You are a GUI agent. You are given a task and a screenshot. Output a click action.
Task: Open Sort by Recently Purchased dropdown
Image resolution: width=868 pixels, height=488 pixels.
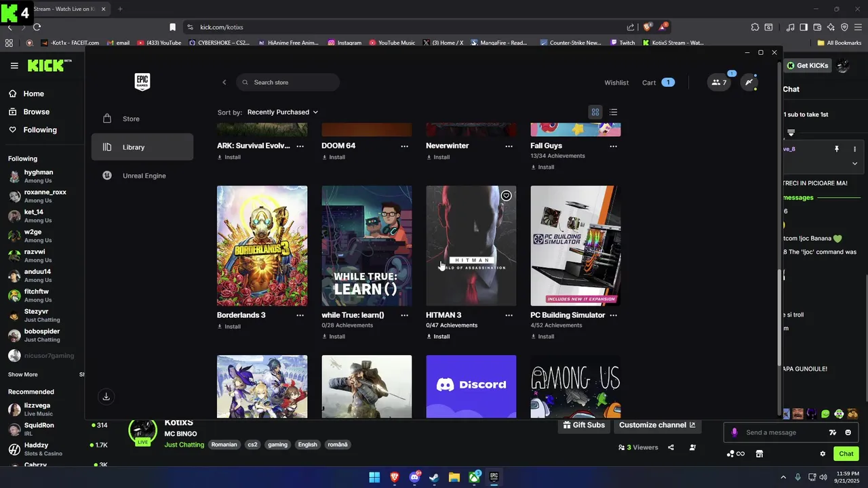tap(283, 112)
